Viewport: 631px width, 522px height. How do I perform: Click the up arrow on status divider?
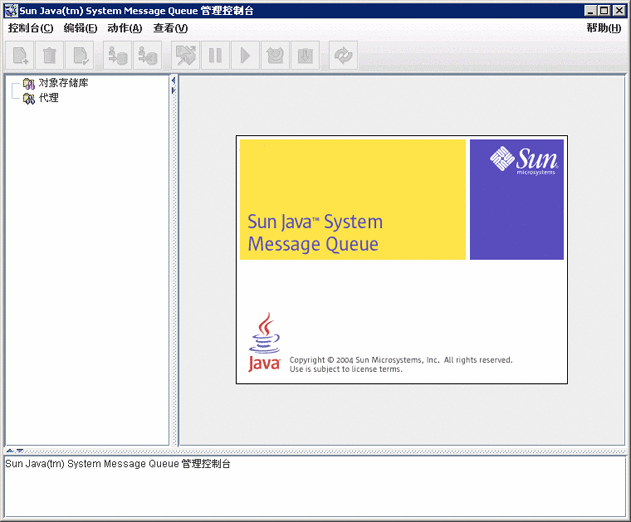[10, 451]
